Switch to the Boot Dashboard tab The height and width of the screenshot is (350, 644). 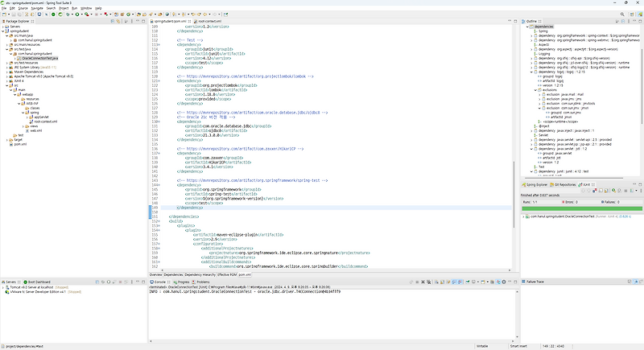37,282
